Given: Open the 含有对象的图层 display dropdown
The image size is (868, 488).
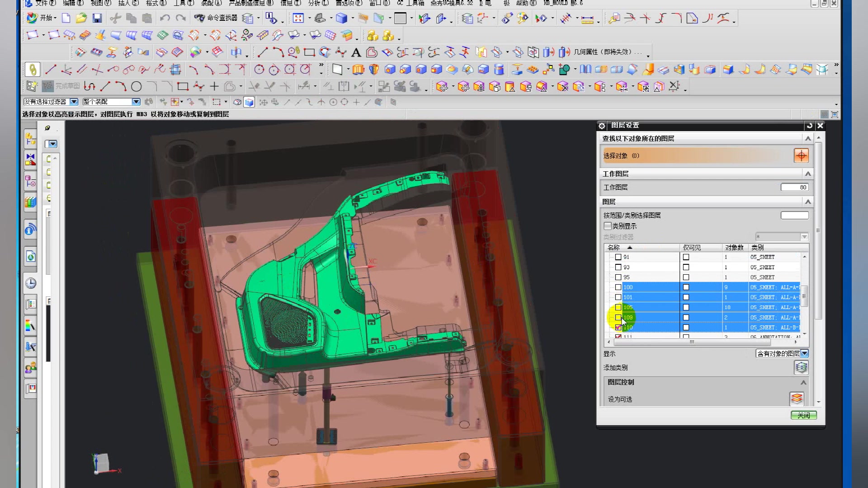Looking at the screenshot, I should [805, 353].
